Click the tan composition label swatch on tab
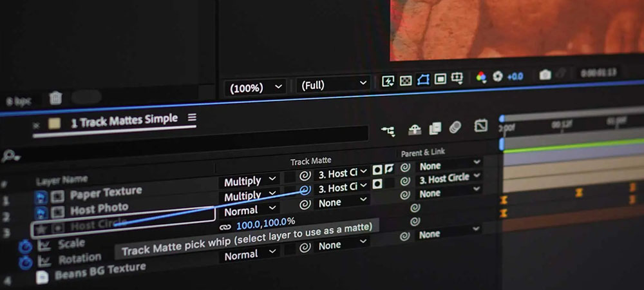644x290 pixels. 54,124
